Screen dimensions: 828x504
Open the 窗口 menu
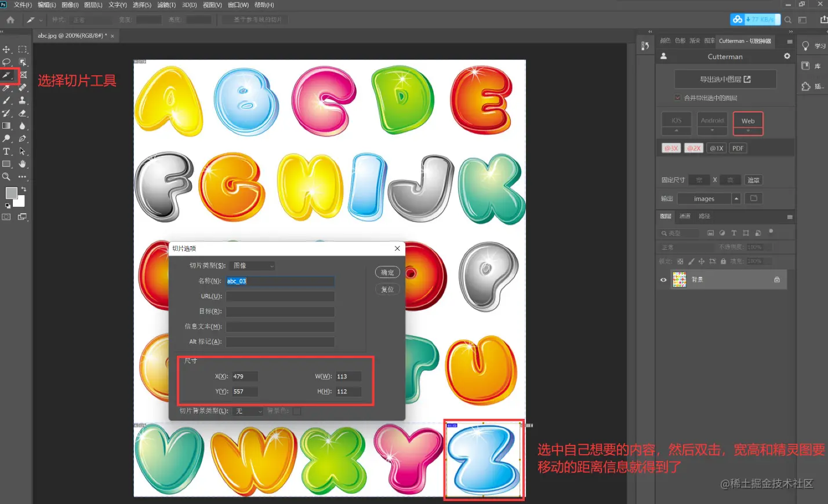point(238,5)
